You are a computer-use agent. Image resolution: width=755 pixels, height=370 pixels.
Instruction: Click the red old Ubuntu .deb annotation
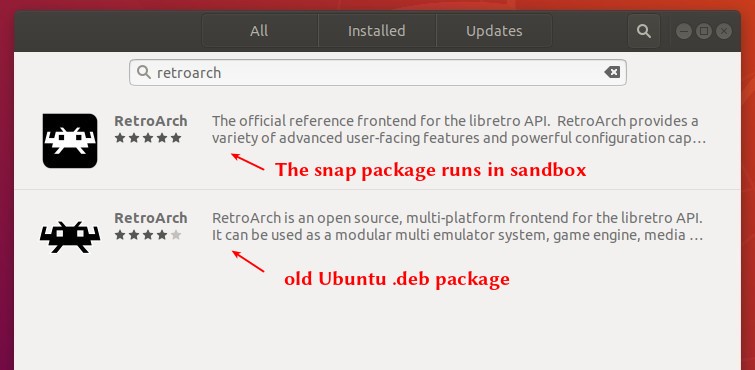click(x=397, y=279)
